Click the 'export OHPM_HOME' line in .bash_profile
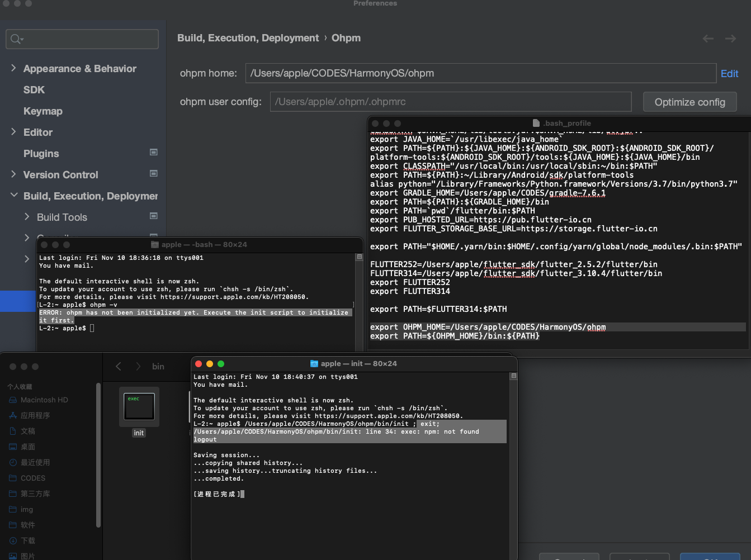The image size is (751, 560). (488, 327)
